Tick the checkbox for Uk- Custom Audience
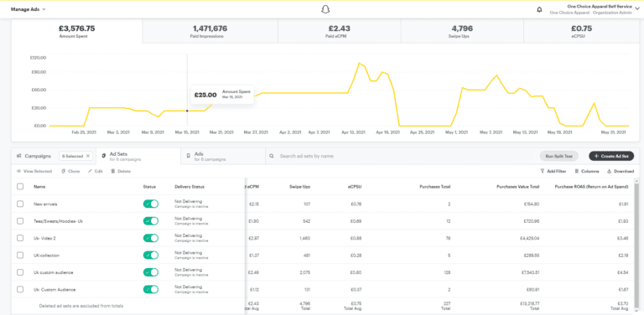The image size is (644, 315). coord(20,290)
